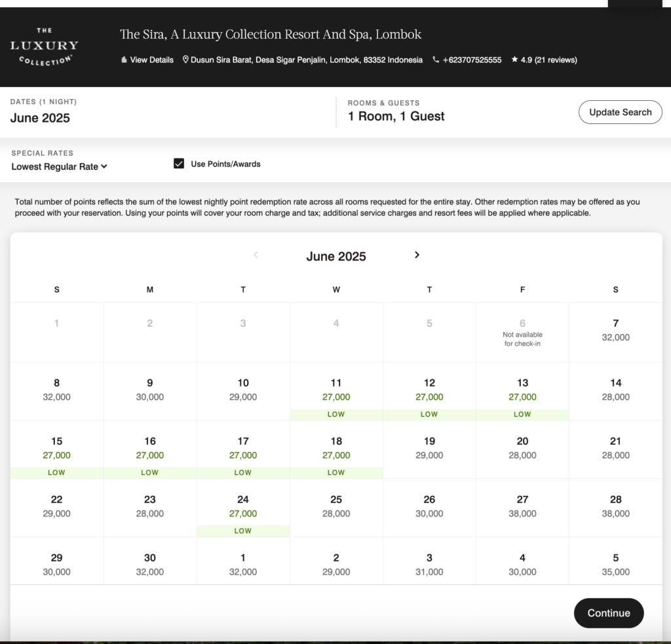Click the Continue button
The height and width of the screenshot is (644, 671).
(609, 613)
